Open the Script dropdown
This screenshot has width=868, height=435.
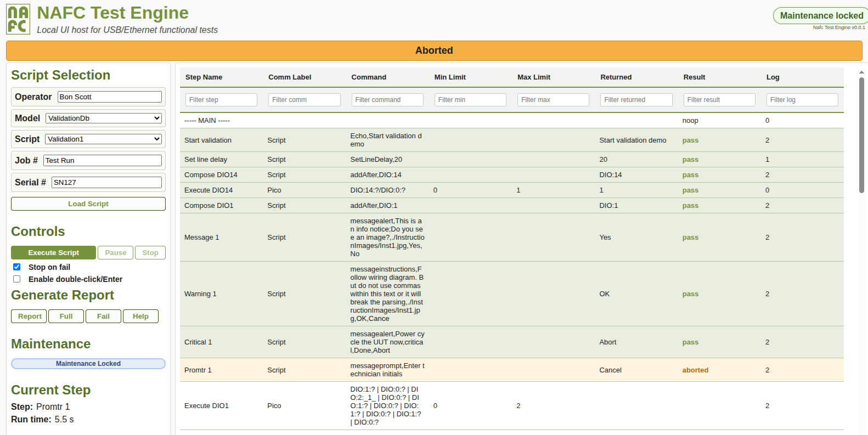click(103, 139)
